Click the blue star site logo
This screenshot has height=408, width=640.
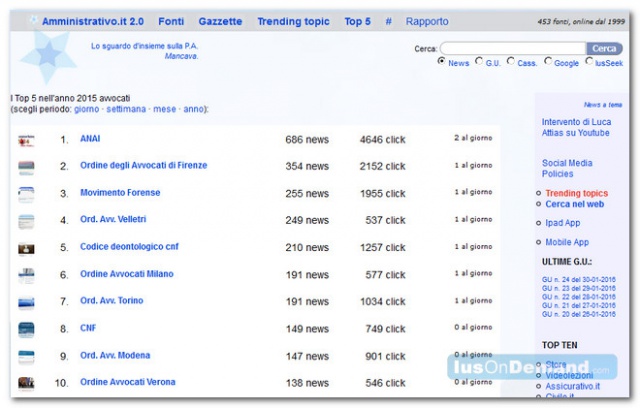pos(48,55)
